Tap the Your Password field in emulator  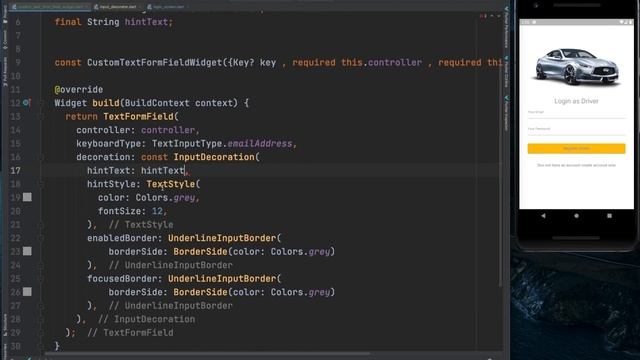[576, 130]
